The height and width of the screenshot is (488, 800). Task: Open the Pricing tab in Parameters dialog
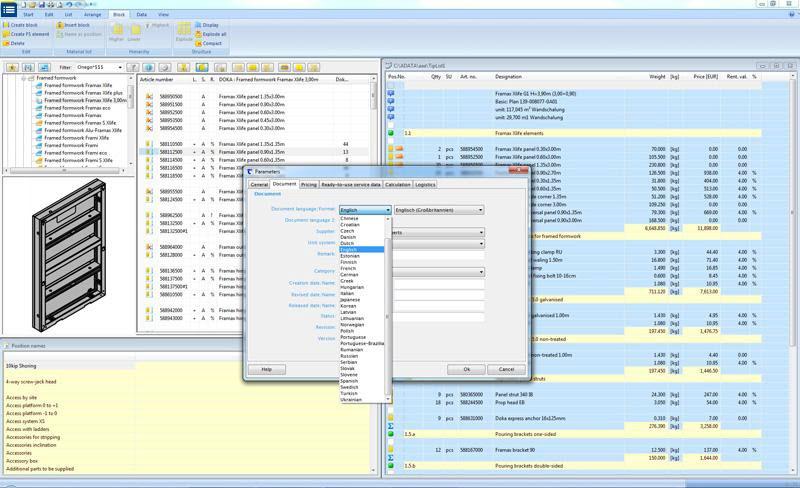coord(308,184)
